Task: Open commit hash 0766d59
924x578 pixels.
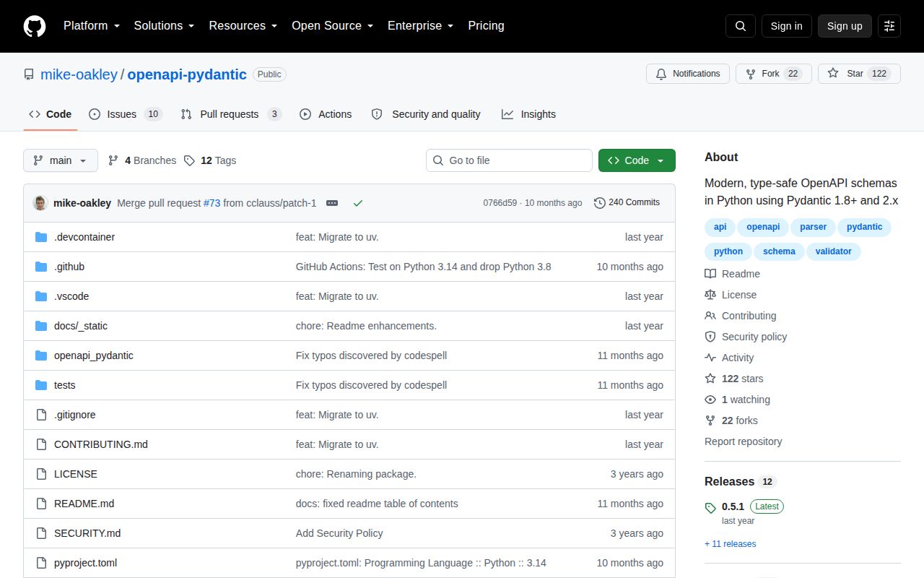Action: coord(500,203)
